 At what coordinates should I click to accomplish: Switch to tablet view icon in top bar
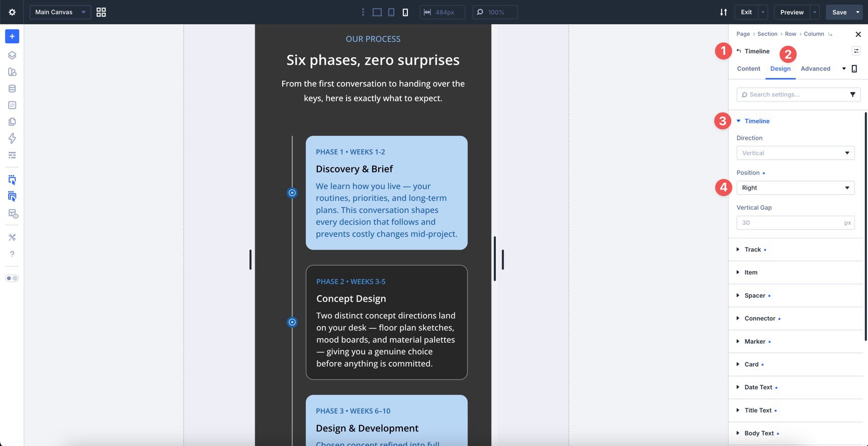click(x=391, y=12)
